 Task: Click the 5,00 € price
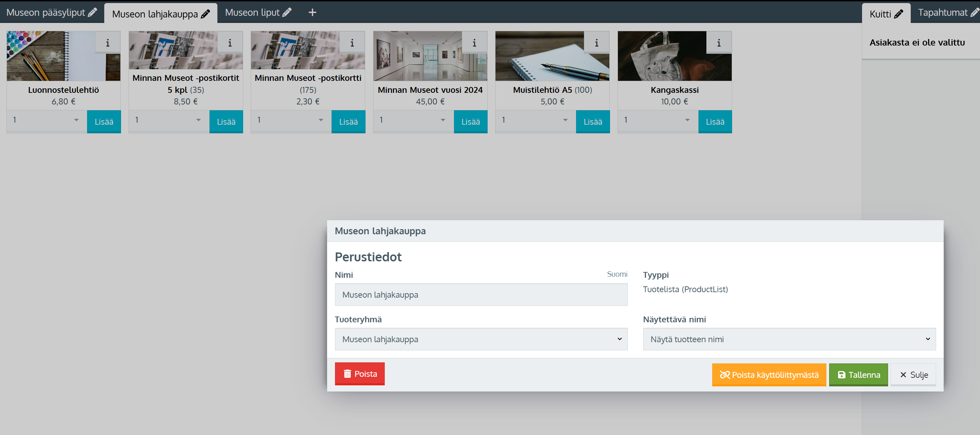point(552,102)
